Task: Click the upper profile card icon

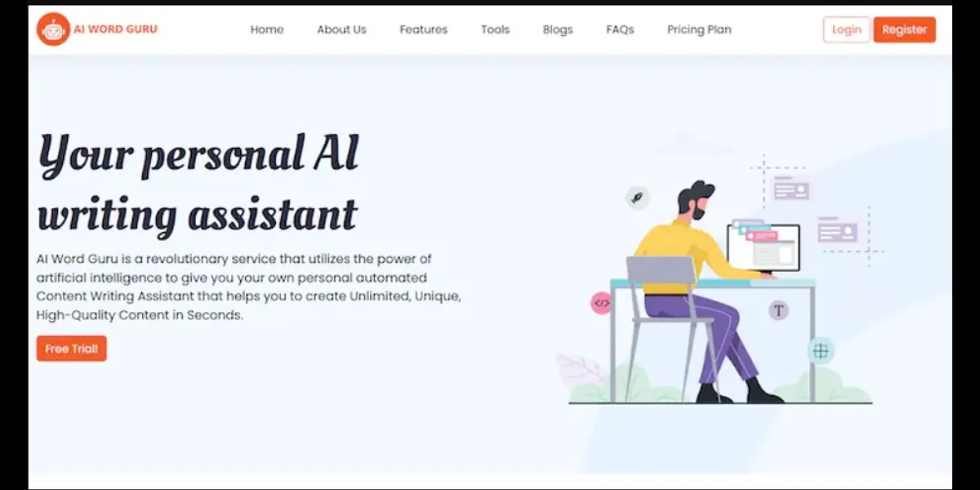Action: (791, 189)
